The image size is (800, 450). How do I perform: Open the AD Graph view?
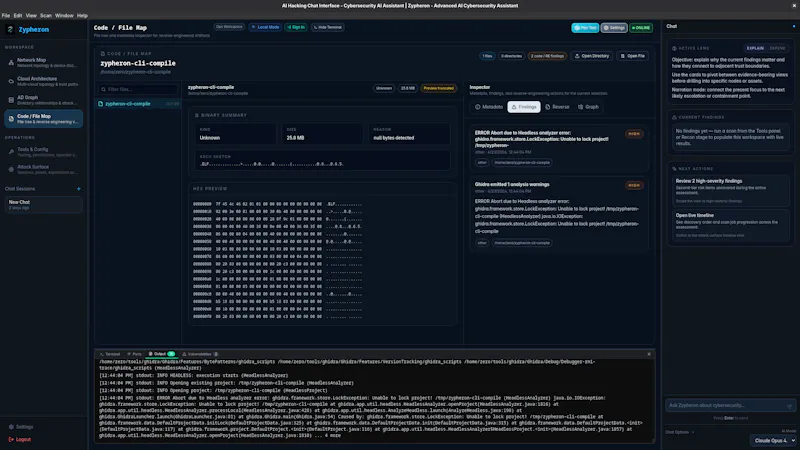click(x=43, y=100)
